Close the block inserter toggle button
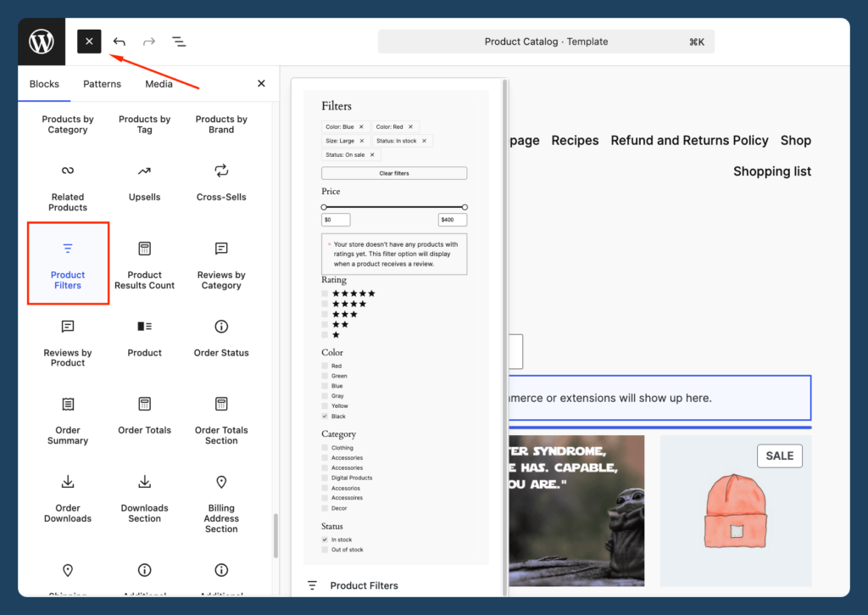Screen dimensions: 868x615 pos(89,42)
